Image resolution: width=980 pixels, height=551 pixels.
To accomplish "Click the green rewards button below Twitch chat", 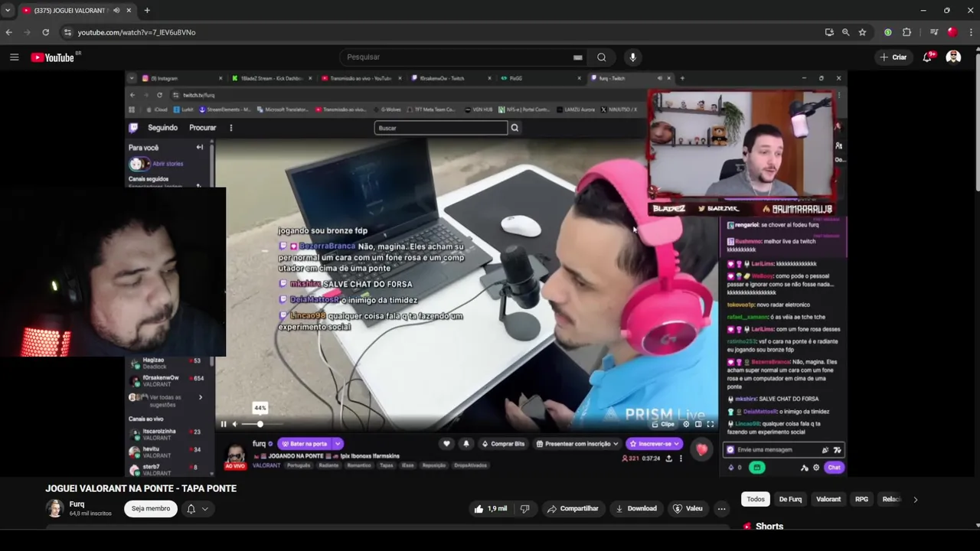I will (756, 468).
